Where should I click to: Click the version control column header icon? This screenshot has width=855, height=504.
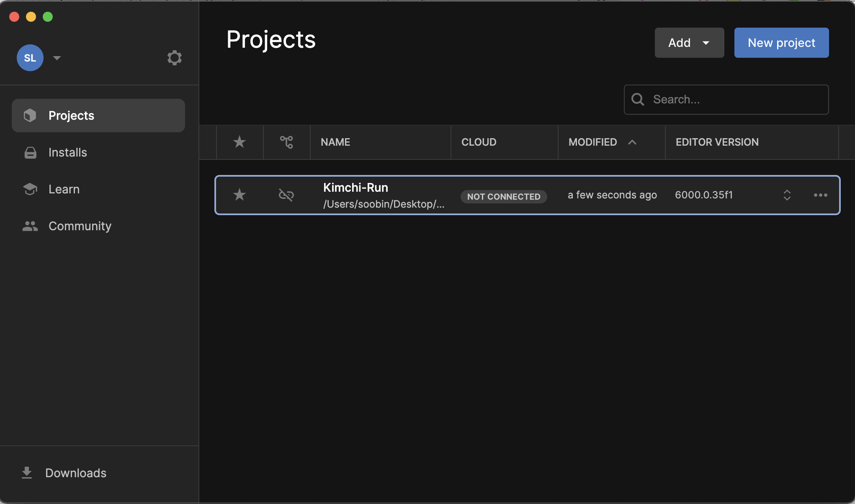pyautogui.click(x=286, y=142)
